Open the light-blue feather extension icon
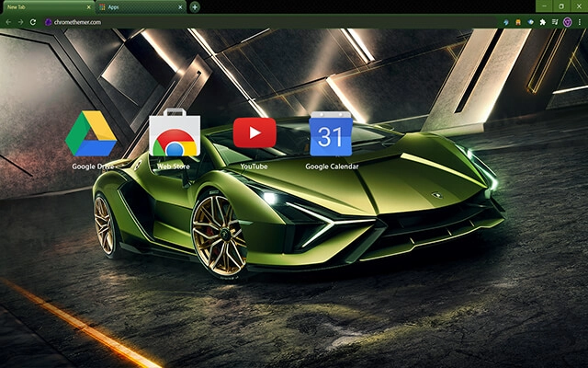This screenshot has width=588, height=368. click(506, 22)
